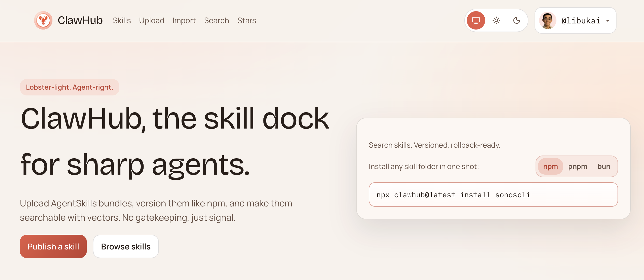644x280 pixels.
Task: Click the Lobster-light Agent-right badge
Action: pos(69,87)
